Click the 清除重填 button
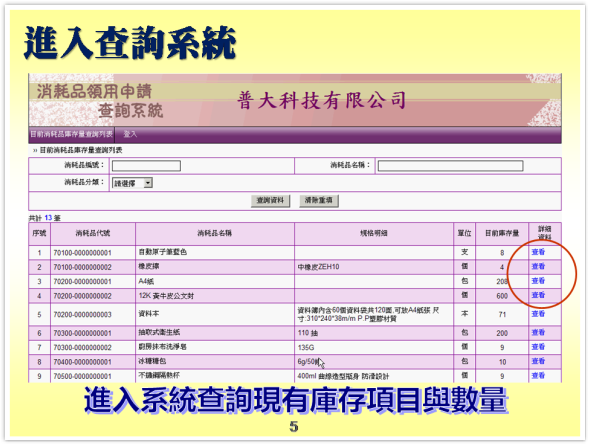The image size is (590, 445). coord(319,200)
